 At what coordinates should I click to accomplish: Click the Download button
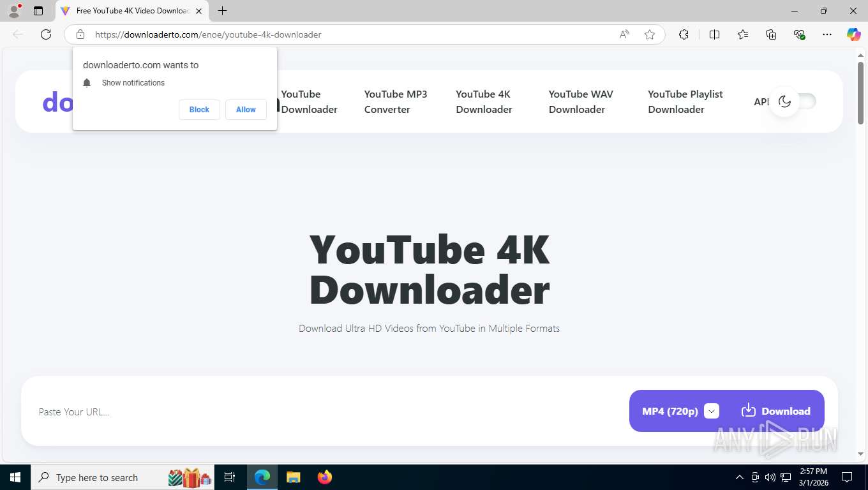click(775, 411)
